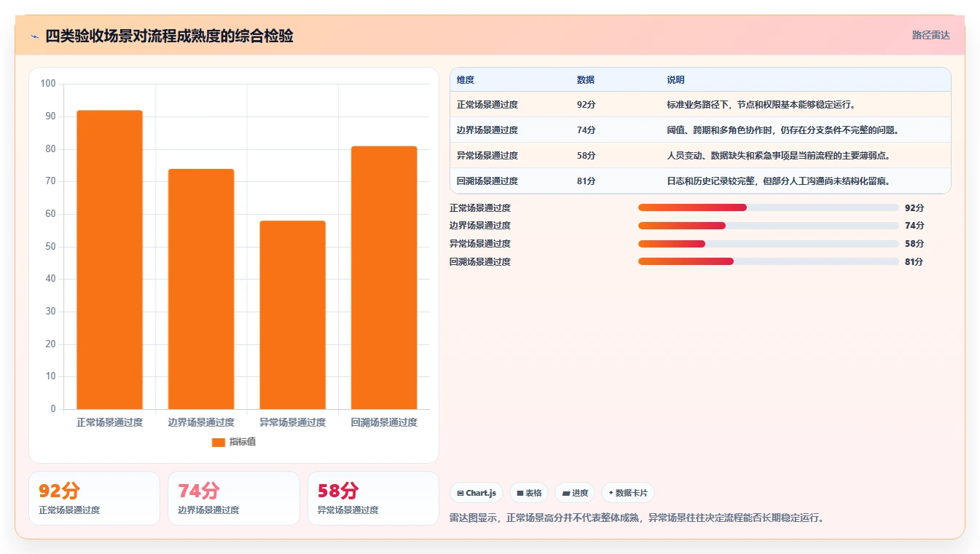Click the orange 指标值 legend swatch
The image size is (980, 554).
point(218,442)
